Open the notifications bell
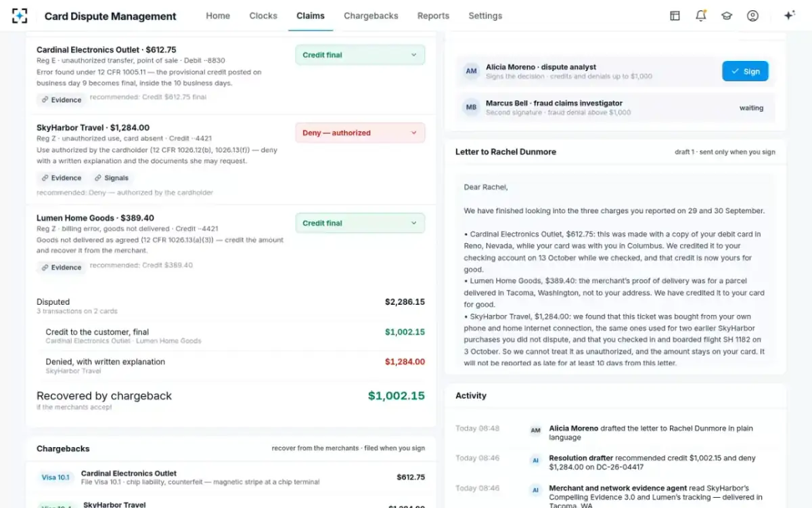Viewport: 812px width, 508px height. coord(701,16)
